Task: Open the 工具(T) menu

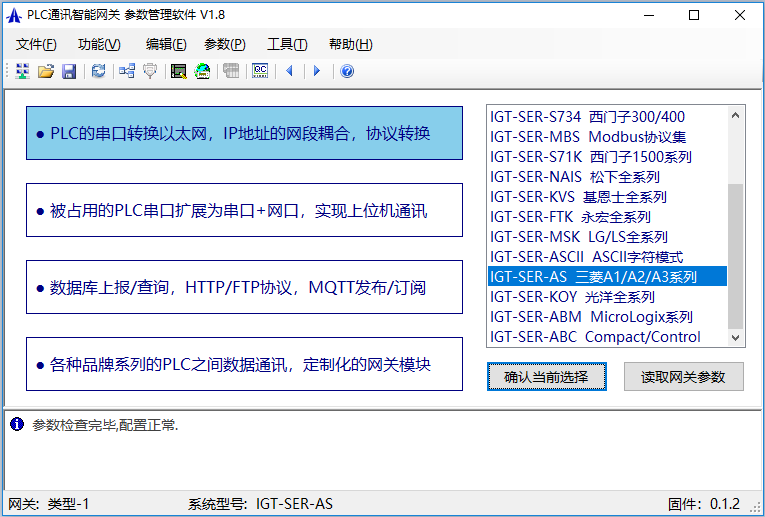Action: 287,44
